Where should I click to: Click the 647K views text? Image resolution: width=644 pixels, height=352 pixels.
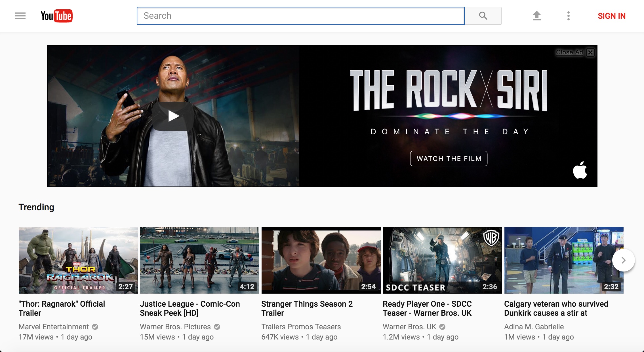280,337
